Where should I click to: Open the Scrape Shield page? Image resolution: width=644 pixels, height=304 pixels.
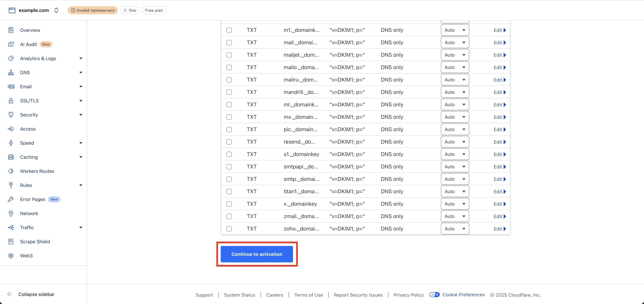(x=35, y=242)
